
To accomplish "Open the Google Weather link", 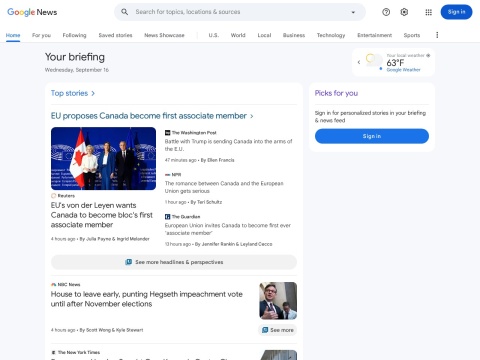I will point(403,70).
